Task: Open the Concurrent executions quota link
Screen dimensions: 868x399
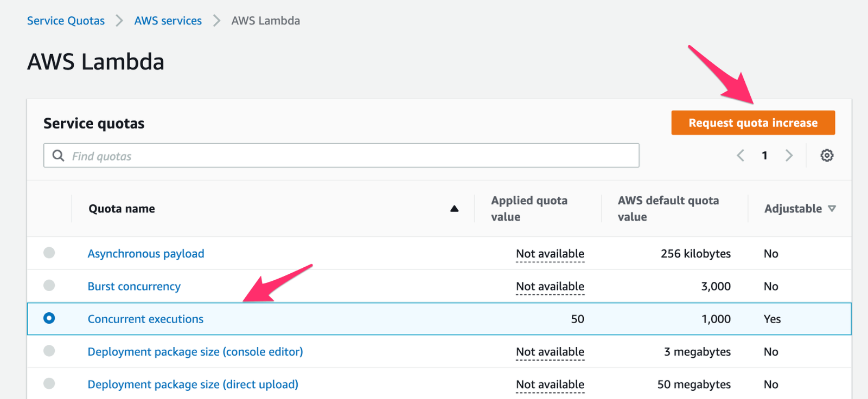Action: [x=145, y=319]
